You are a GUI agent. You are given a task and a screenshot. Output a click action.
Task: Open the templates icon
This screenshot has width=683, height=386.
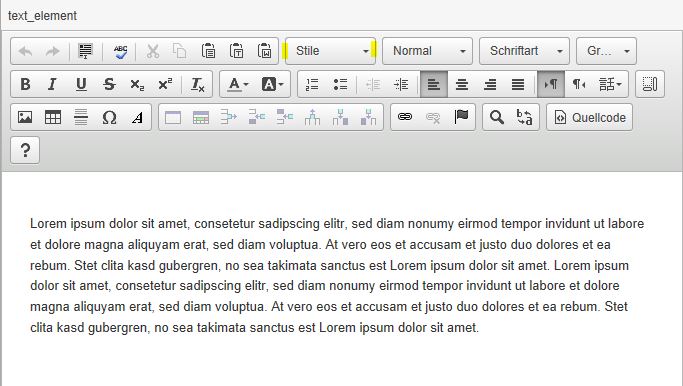click(x=85, y=51)
